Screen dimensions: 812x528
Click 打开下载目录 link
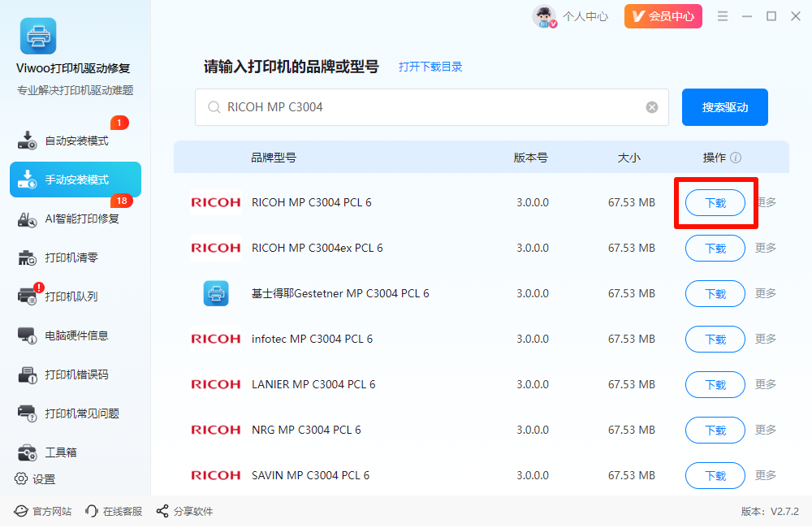click(x=430, y=67)
